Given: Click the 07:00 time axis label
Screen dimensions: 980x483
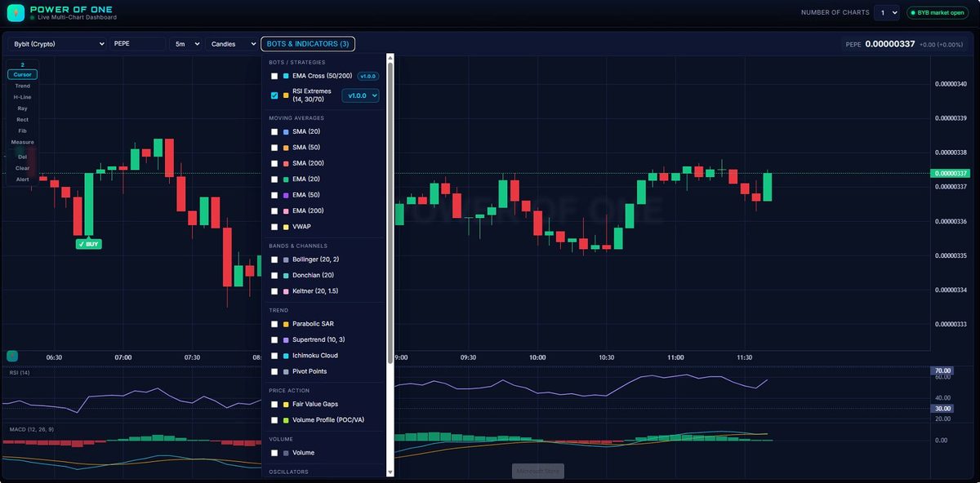Looking at the screenshot, I should (123, 357).
